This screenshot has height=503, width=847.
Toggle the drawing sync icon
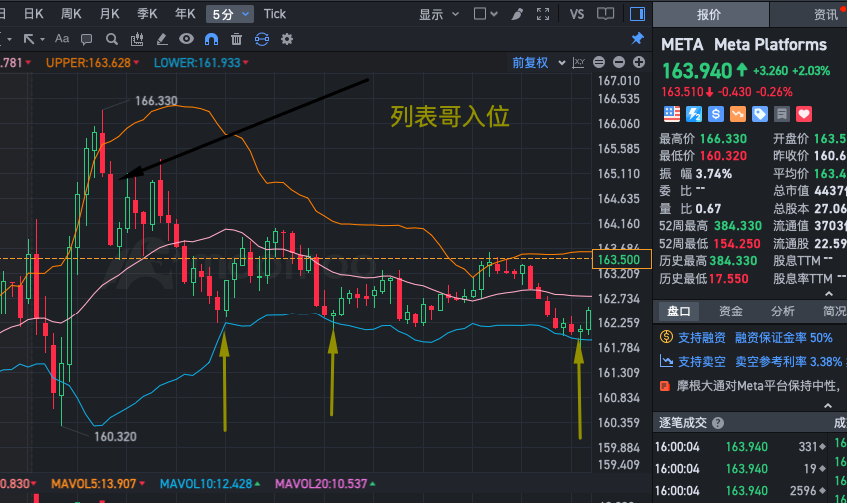[262, 39]
